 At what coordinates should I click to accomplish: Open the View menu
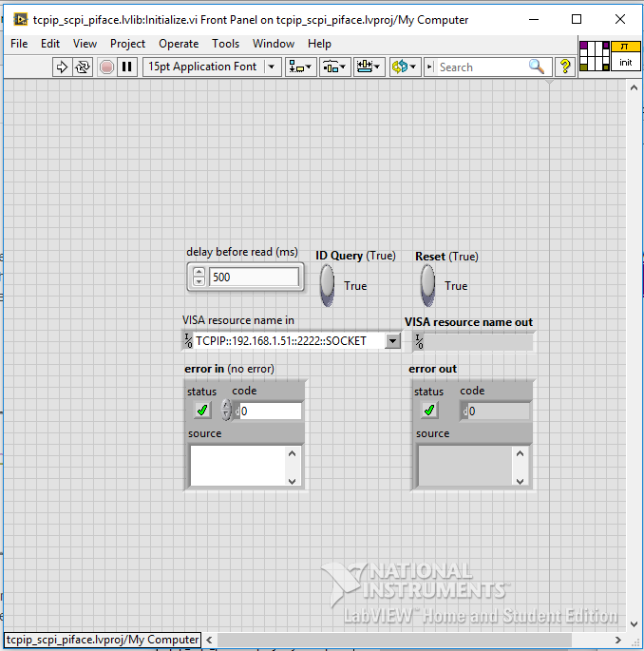coord(85,44)
